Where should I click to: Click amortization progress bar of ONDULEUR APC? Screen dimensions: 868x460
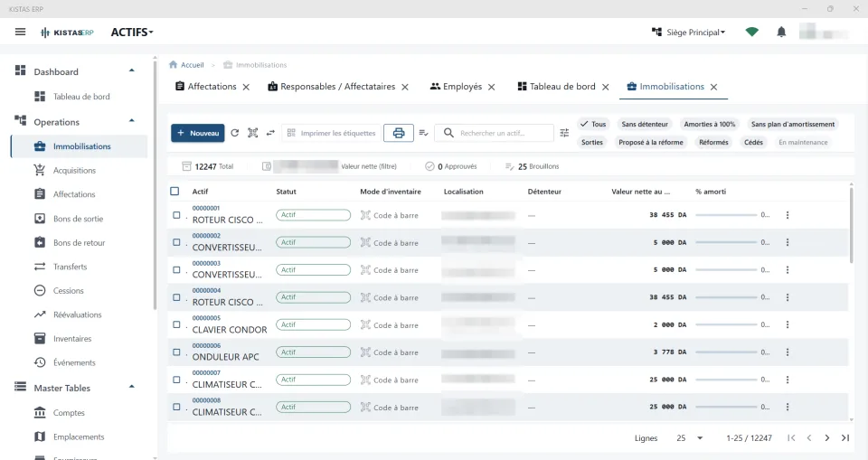tap(726, 352)
